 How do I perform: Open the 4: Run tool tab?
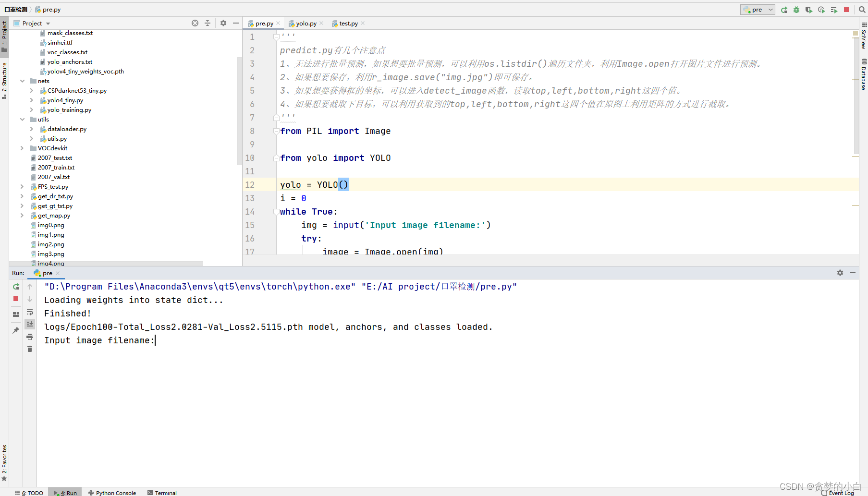click(x=65, y=493)
